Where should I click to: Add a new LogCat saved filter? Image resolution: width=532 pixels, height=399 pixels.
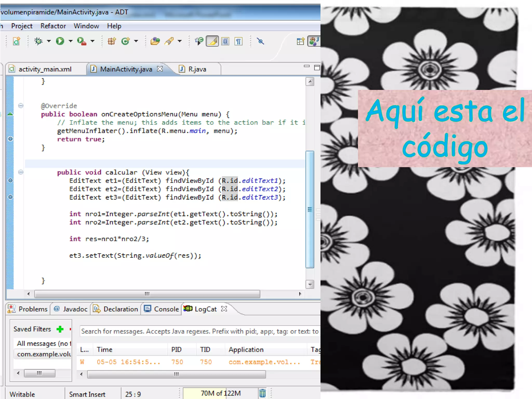click(60, 329)
